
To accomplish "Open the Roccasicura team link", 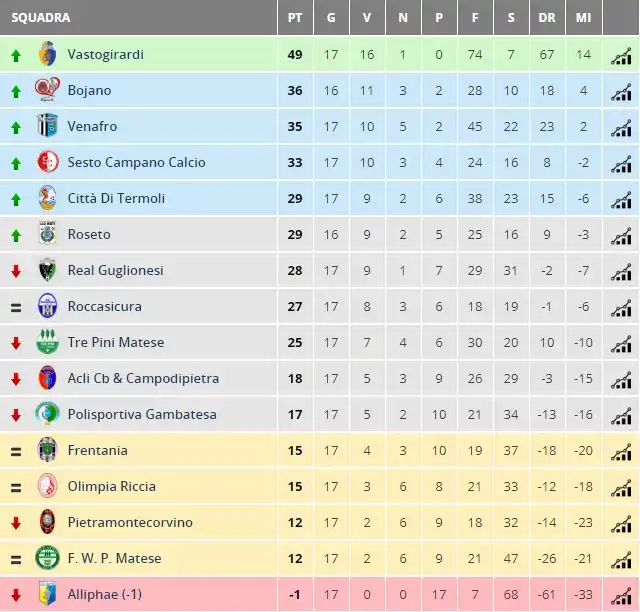I will coord(104,306).
